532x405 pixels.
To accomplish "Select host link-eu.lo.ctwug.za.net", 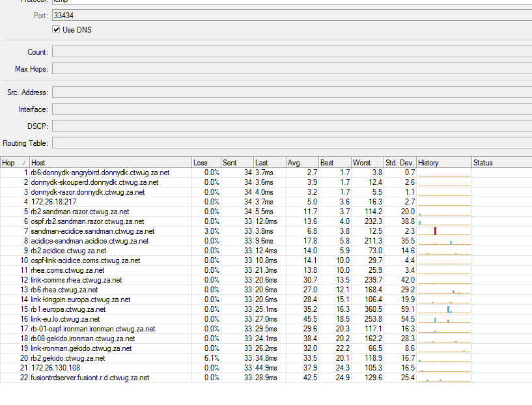I will [x=66, y=319].
